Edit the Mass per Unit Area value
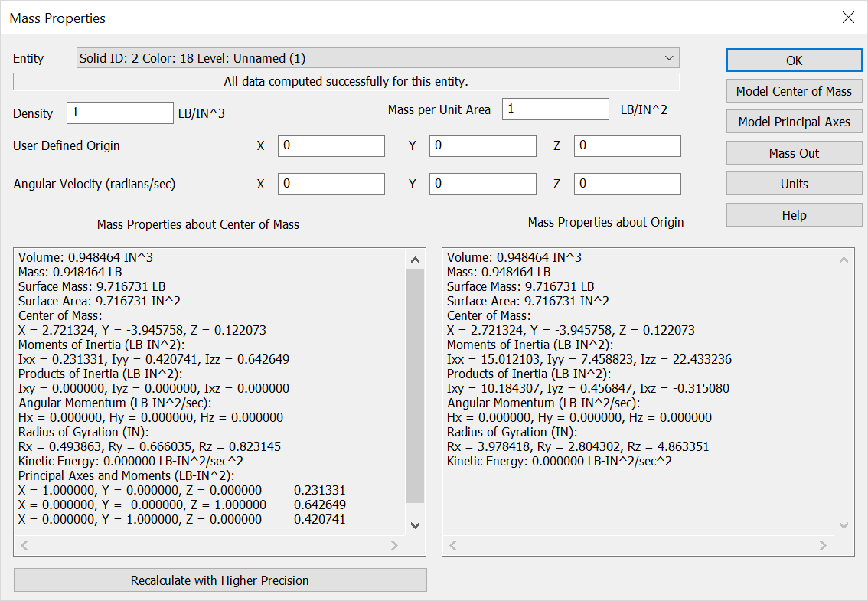This screenshot has height=601, width=868. [x=555, y=109]
